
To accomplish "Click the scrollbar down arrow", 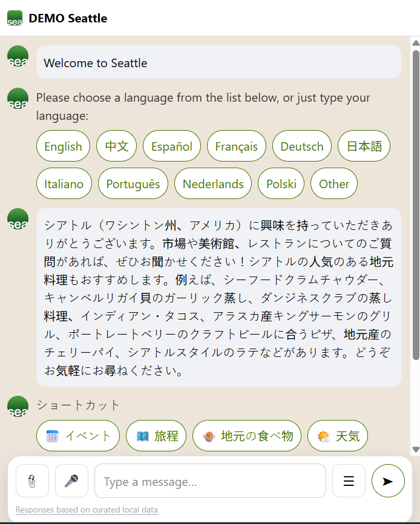I will (x=415, y=450).
